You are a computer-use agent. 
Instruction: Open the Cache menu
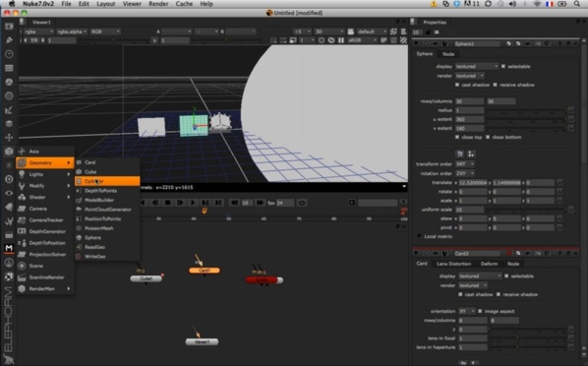coord(184,4)
